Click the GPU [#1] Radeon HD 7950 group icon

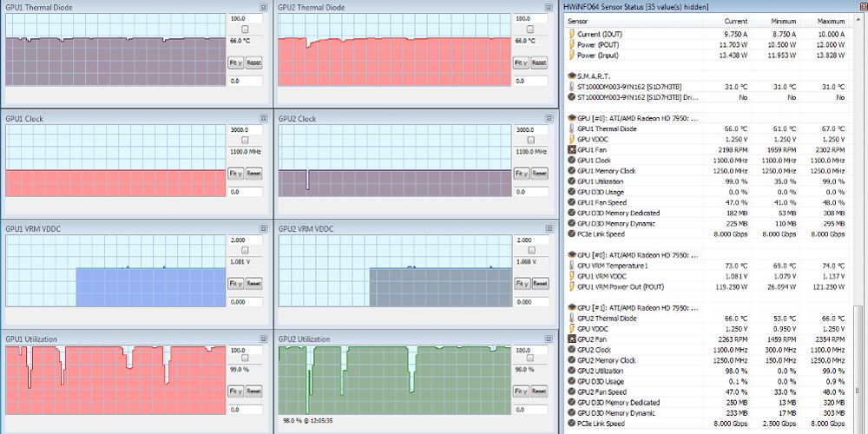(x=572, y=308)
